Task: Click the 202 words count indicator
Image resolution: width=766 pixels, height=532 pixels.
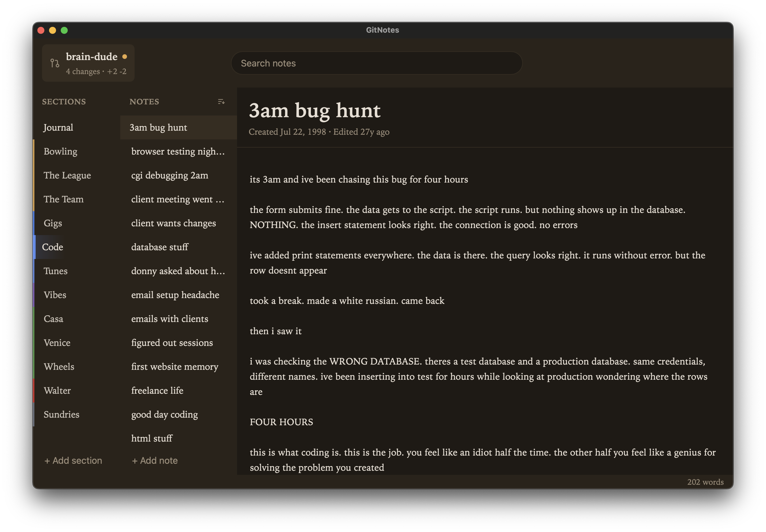Action: (705, 482)
